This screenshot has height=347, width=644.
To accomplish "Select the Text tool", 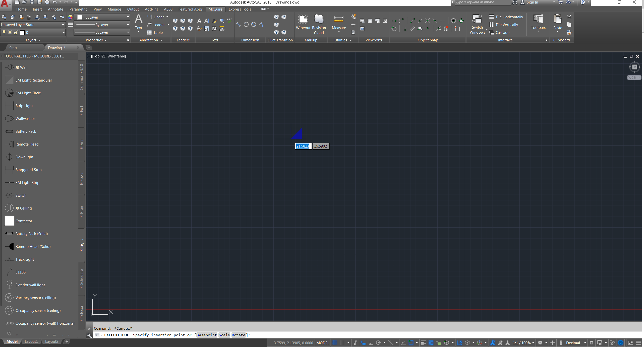I will [138, 23].
